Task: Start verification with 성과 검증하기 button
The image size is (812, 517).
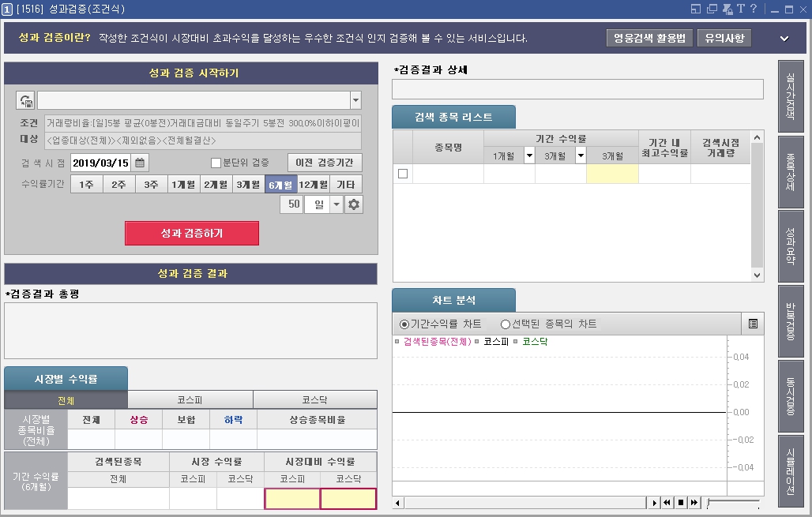Action: tap(192, 234)
